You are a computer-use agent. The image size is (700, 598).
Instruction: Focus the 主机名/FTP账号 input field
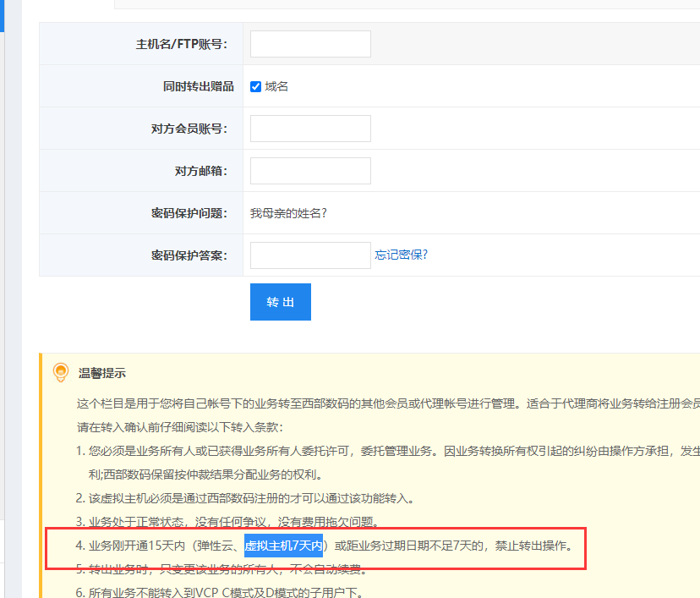pos(310,44)
